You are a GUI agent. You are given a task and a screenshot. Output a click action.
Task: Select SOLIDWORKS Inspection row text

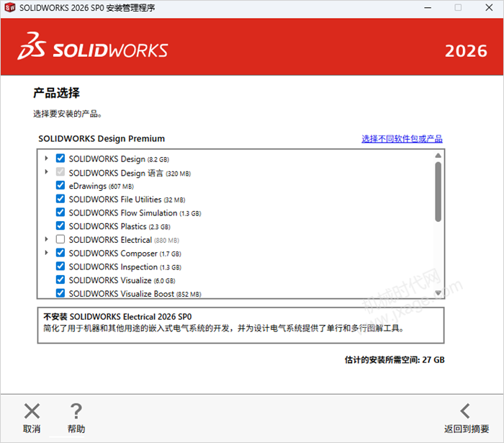click(x=125, y=267)
